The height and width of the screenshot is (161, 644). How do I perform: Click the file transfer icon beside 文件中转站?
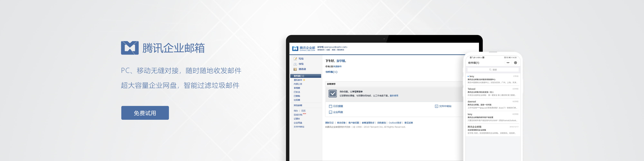pyautogui.click(x=436, y=106)
